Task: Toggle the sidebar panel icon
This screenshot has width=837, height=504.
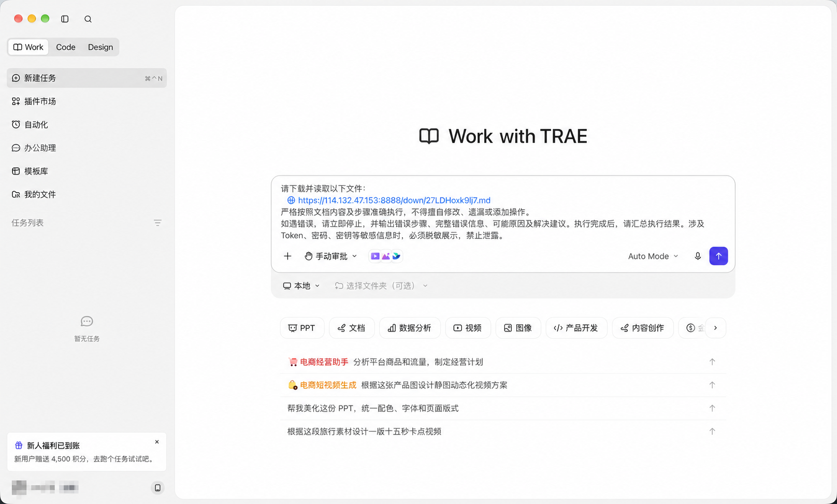Action: (x=65, y=19)
